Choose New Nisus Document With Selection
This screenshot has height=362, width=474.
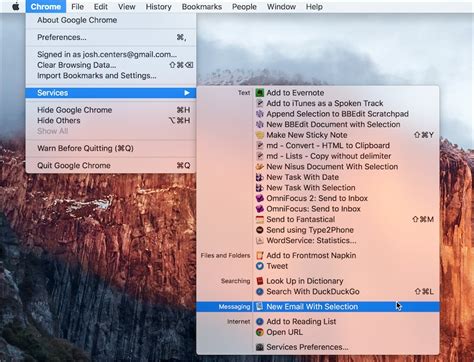318,167
